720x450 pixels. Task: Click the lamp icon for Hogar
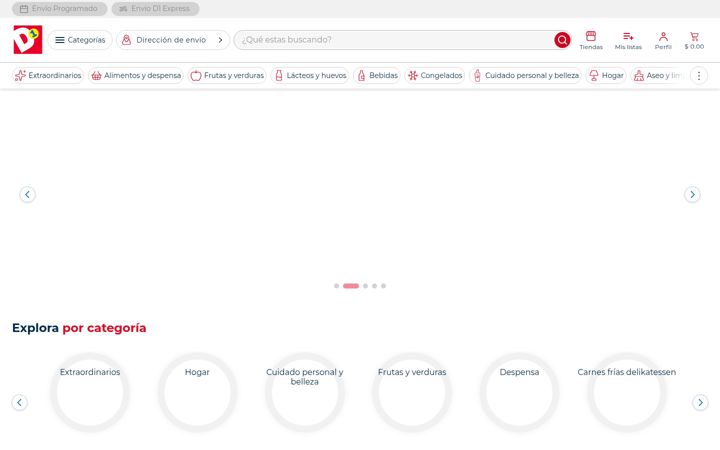pos(594,75)
